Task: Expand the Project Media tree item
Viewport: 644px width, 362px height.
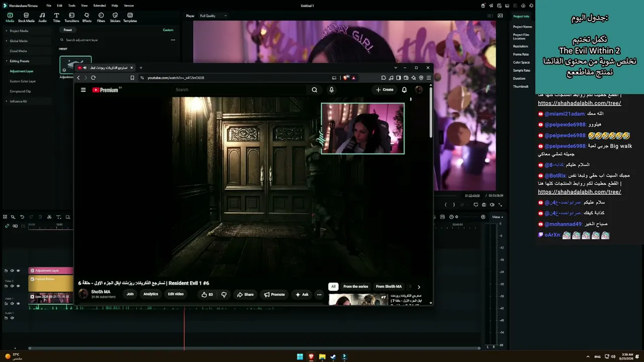Action: pos(6,31)
